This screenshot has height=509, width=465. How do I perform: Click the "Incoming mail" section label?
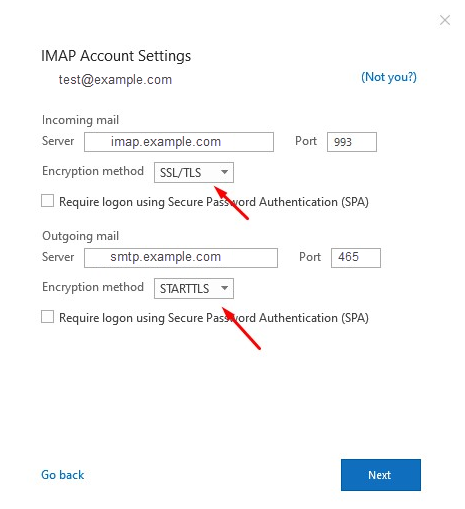point(80,120)
